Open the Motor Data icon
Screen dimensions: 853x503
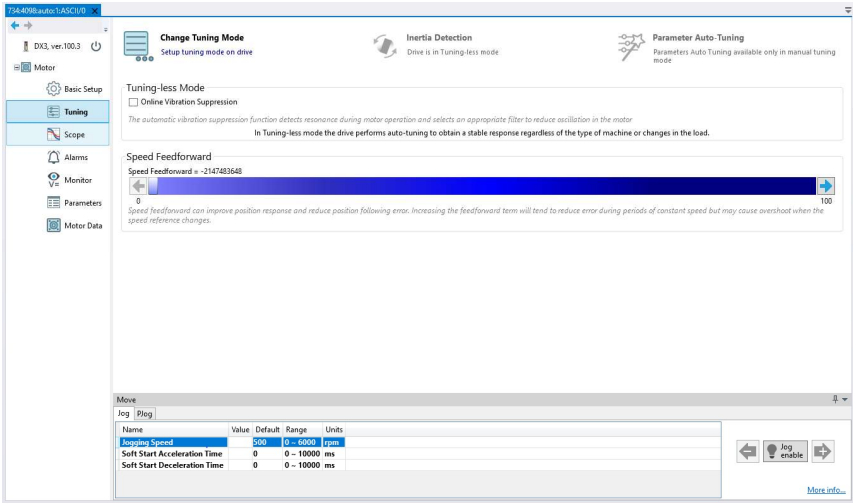(x=53, y=225)
